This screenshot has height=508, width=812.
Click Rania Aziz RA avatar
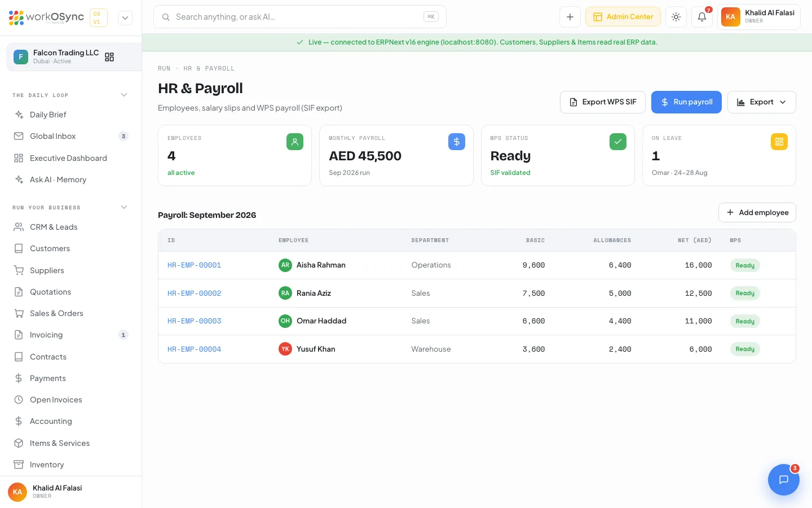coord(285,293)
